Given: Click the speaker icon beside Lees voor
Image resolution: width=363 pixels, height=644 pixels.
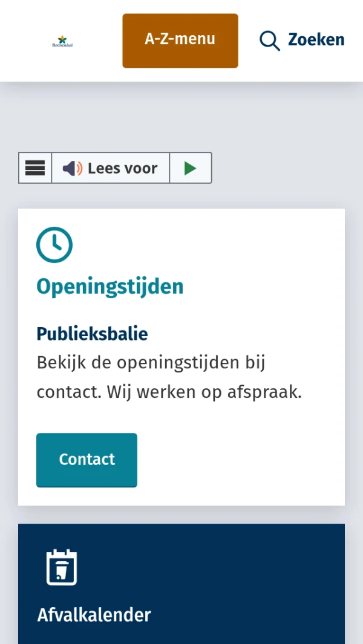Looking at the screenshot, I should click(x=71, y=168).
